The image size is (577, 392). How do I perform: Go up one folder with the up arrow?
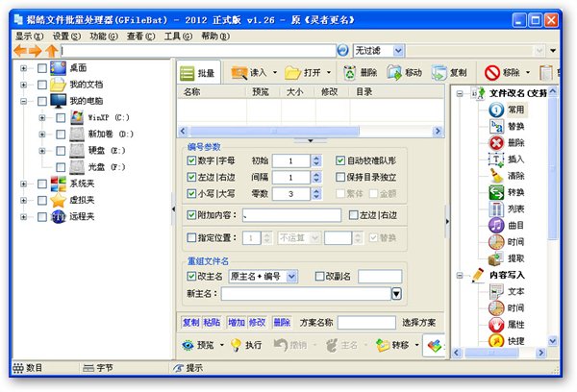[x=52, y=50]
